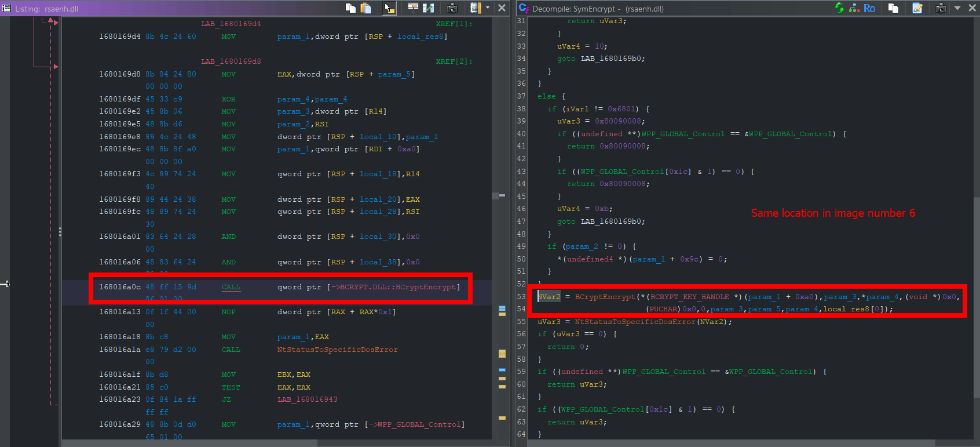Screen dimensions: 980x447
Task: Toggle the Ro respect read-only flags icon
Action: tap(869, 8)
